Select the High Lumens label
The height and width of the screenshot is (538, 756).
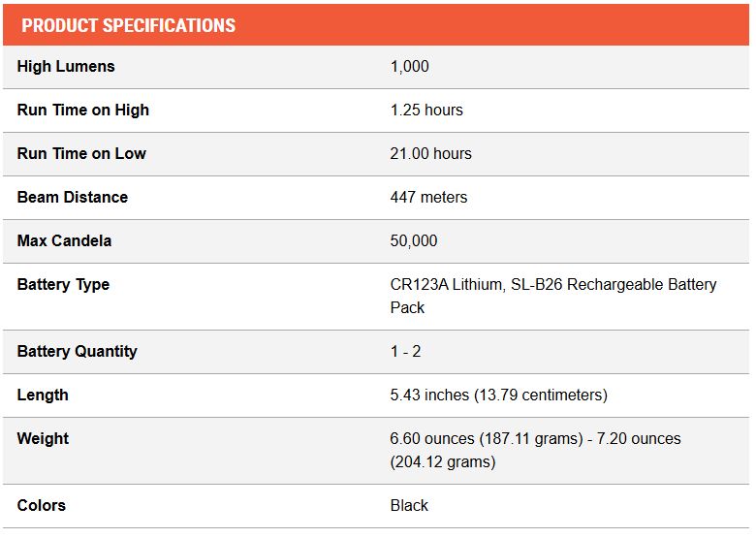(66, 67)
